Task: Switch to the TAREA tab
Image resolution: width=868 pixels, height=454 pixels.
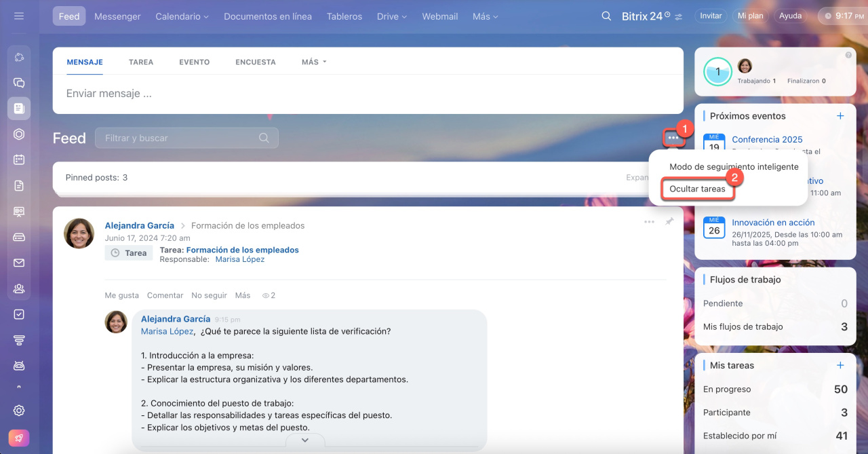Action: click(x=141, y=62)
